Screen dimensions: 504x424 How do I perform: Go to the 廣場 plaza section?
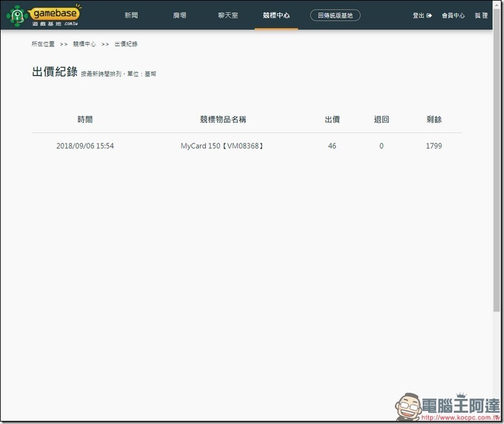179,16
